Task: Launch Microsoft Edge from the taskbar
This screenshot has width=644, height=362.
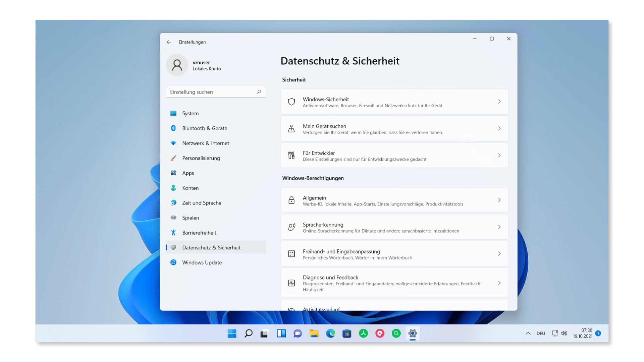Action: (x=330, y=334)
